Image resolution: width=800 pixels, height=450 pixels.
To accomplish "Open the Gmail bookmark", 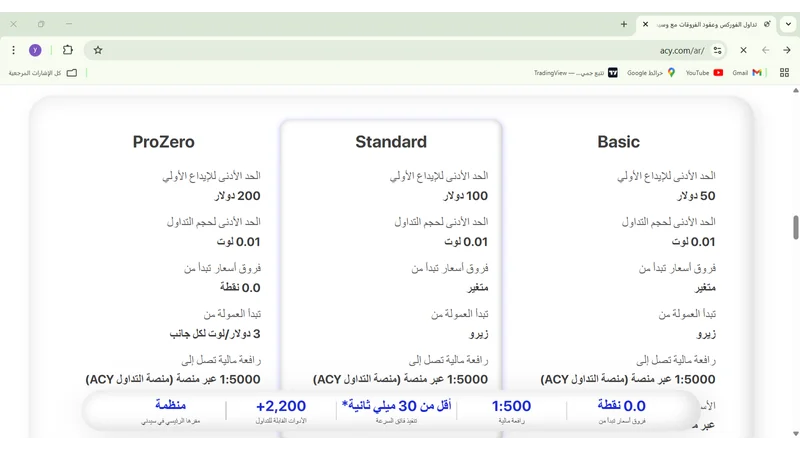I will tap(747, 73).
